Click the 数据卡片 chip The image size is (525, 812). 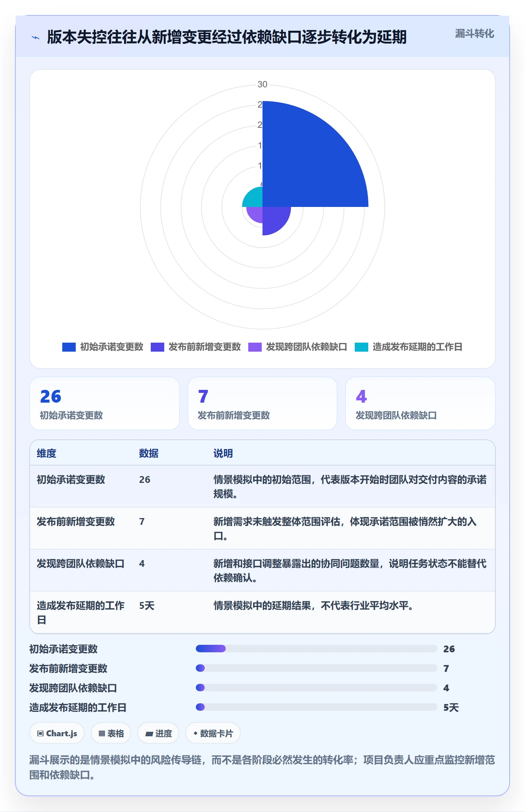213,733
